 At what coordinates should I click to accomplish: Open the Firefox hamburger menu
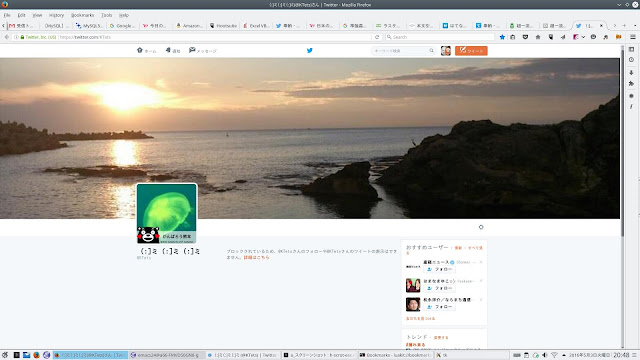pyautogui.click(x=633, y=37)
